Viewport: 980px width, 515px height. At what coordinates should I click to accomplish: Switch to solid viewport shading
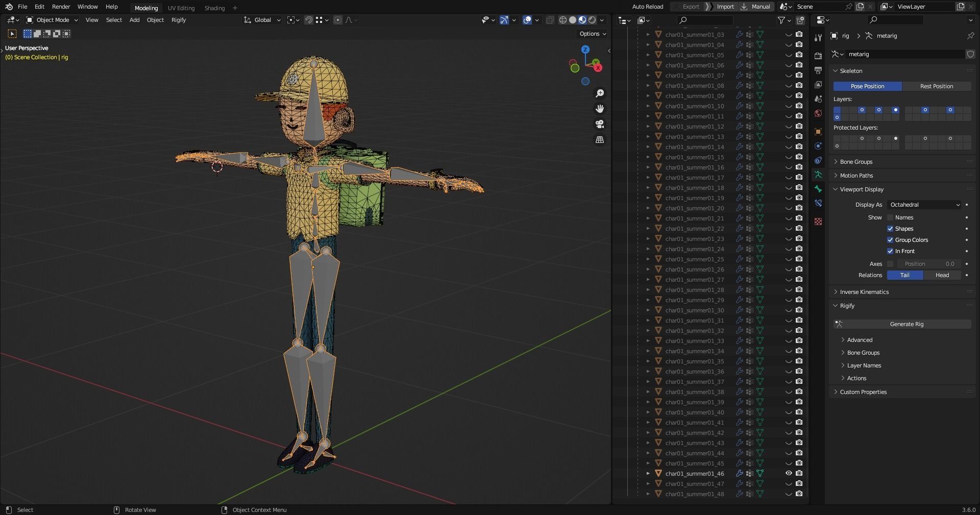pos(573,20)
